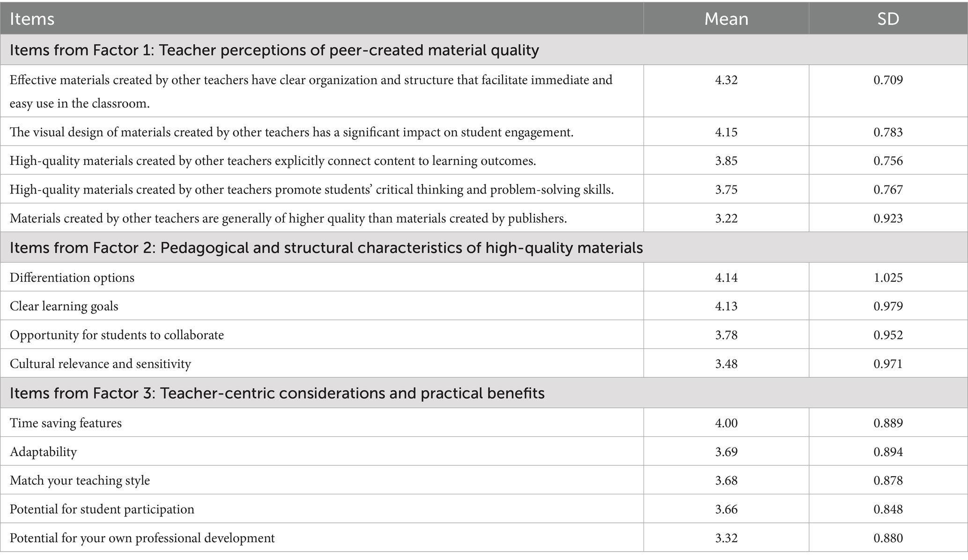Select Potential for student participation item

tap(102, 509)
